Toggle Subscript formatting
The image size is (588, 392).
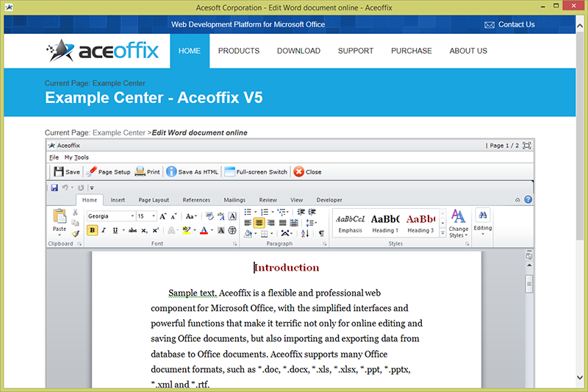[144, 230]
